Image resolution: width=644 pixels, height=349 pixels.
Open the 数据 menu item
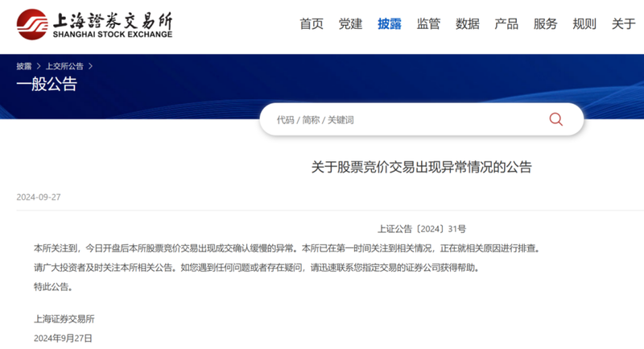[x=468, y=24]
